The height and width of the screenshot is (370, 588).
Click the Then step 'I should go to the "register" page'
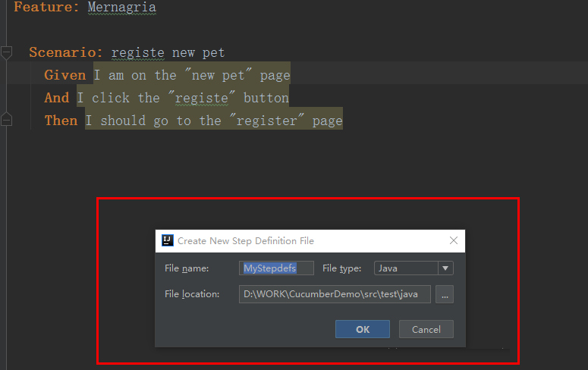coord(214,121)
